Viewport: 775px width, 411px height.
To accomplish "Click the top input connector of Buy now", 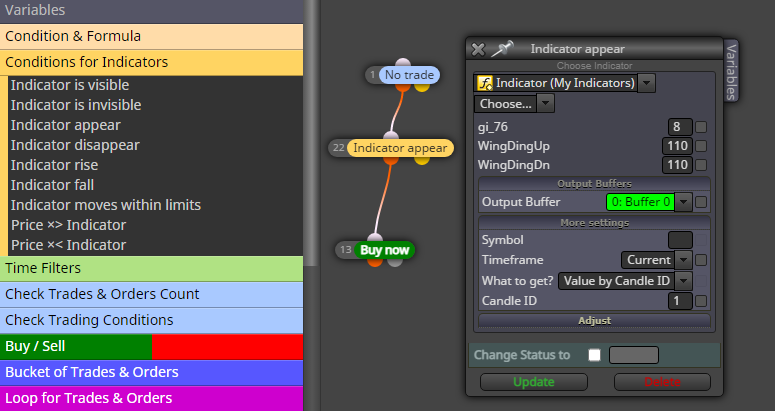I will click(375, 238).
